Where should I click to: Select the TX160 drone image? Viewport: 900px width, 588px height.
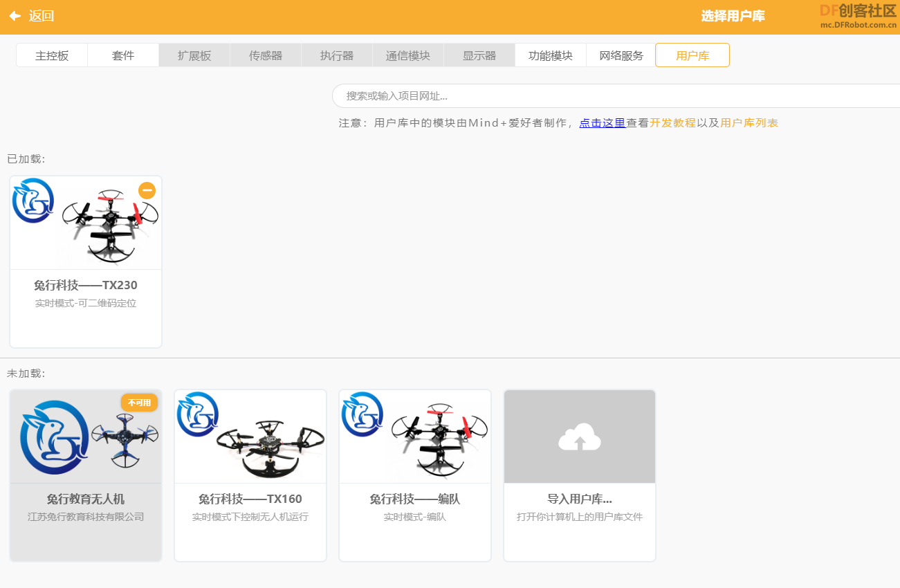tap(250, 437)
